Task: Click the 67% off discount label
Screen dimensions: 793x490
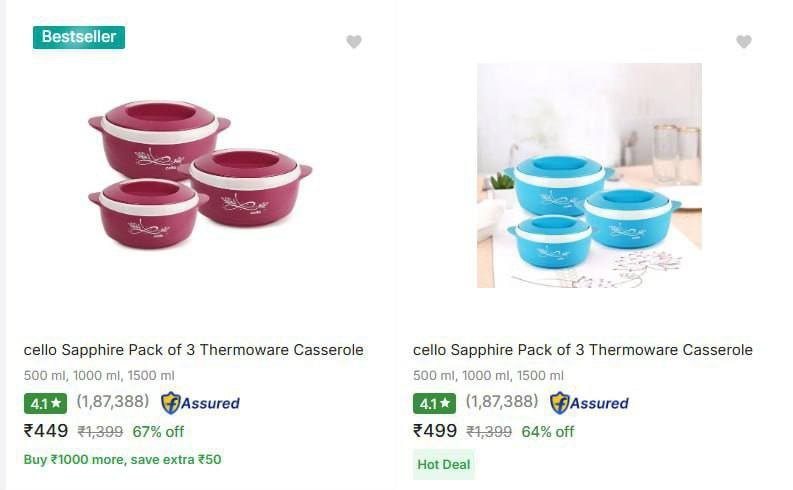Action: pos(158,432)
